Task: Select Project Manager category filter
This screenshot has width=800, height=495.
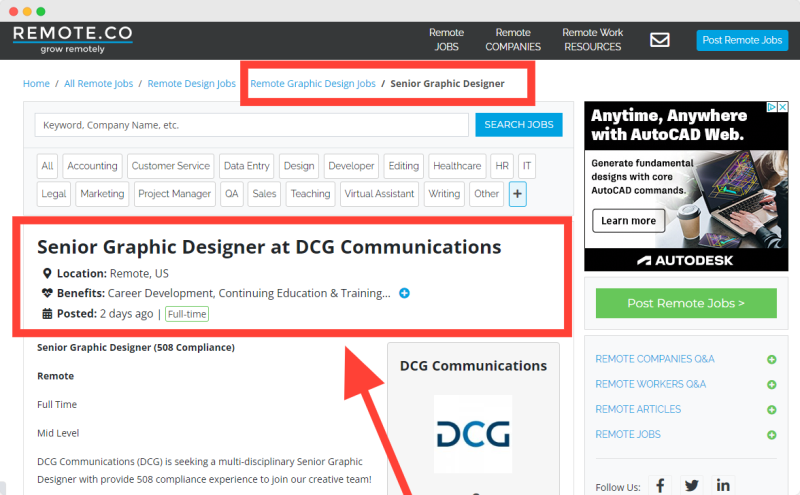Action: 174,194
